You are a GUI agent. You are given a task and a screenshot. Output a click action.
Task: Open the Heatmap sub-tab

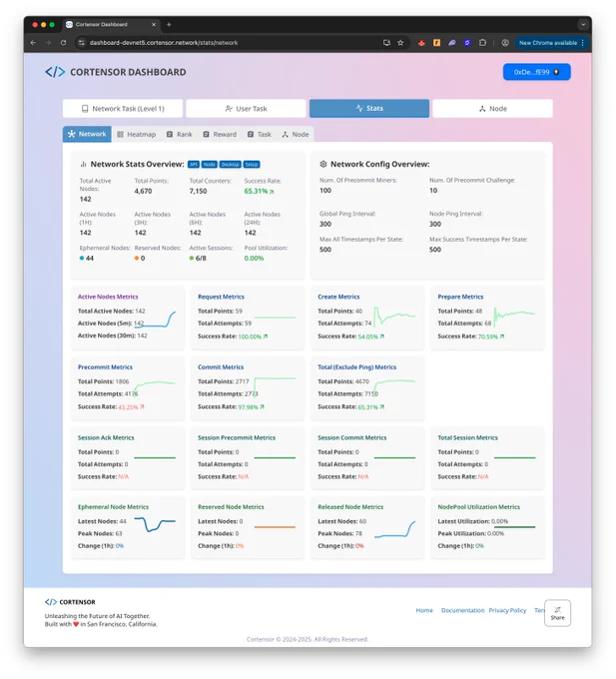137,134
